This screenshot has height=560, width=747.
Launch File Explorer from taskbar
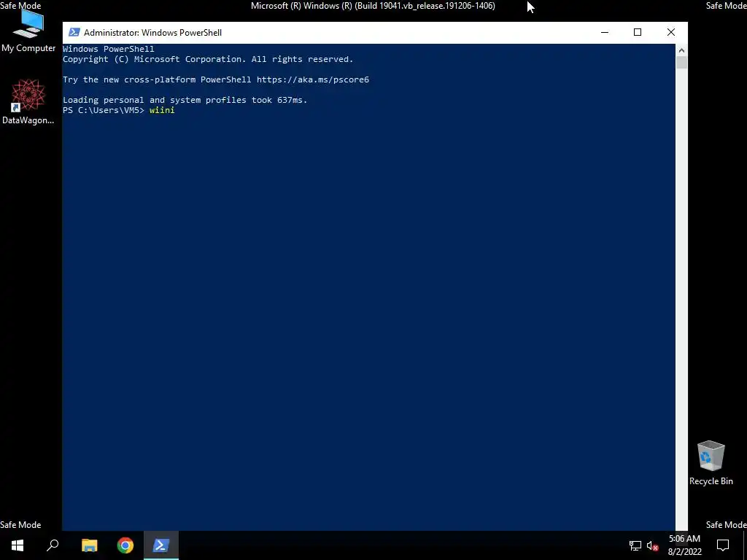pyautogui.click(x=89, y=545)
